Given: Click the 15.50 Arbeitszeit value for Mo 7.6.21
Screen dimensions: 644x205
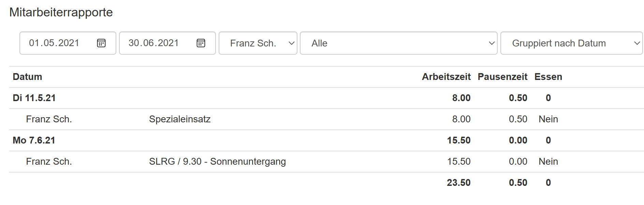Looking at the screenshot, I should 458,140.
